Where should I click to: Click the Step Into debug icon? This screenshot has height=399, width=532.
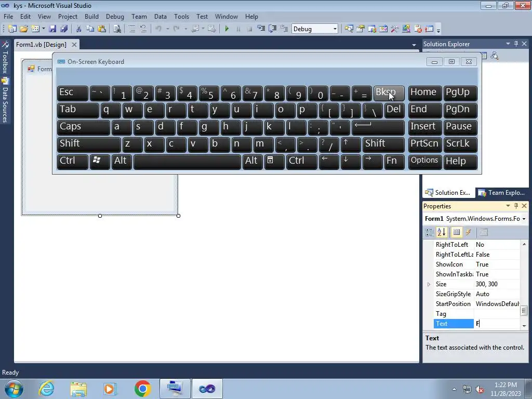[x=261, y=29]
